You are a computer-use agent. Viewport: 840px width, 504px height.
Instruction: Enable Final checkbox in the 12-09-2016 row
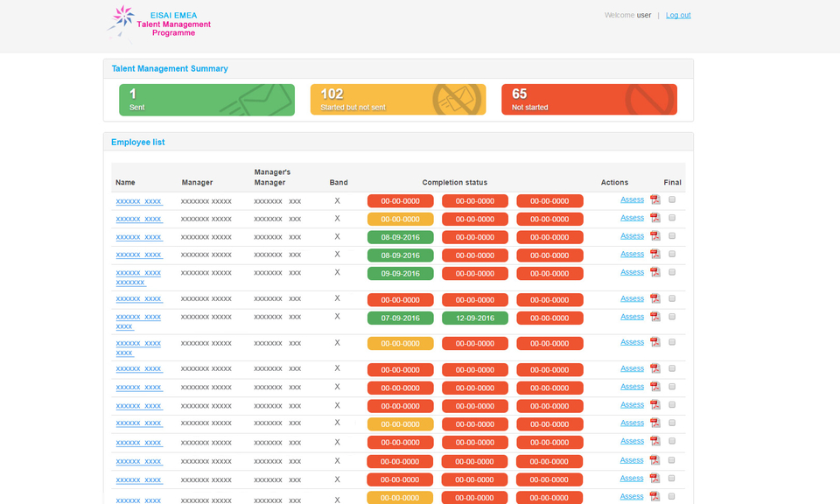(672, 317)
